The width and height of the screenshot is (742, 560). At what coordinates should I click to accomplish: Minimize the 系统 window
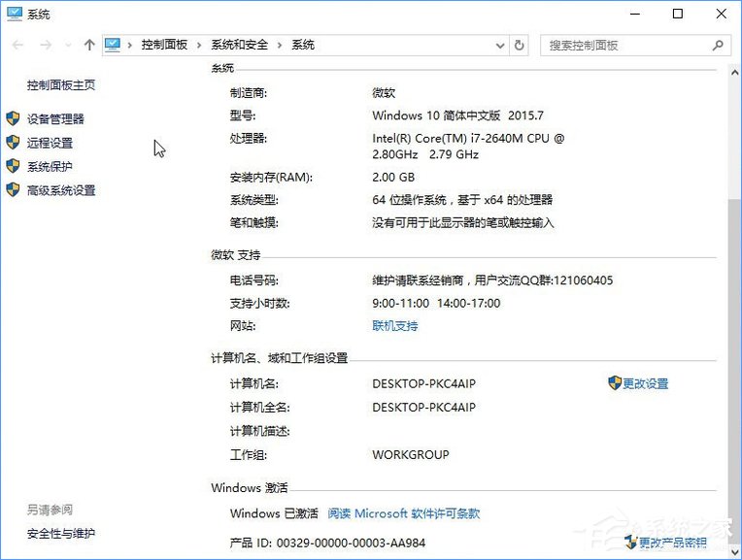pyautogui.click(x=635, y=14)
